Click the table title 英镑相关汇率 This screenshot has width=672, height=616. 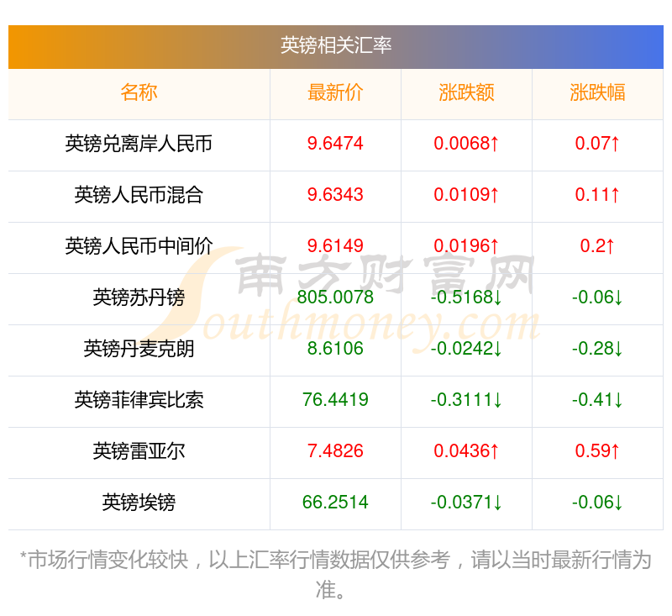(x=336, y=45)
